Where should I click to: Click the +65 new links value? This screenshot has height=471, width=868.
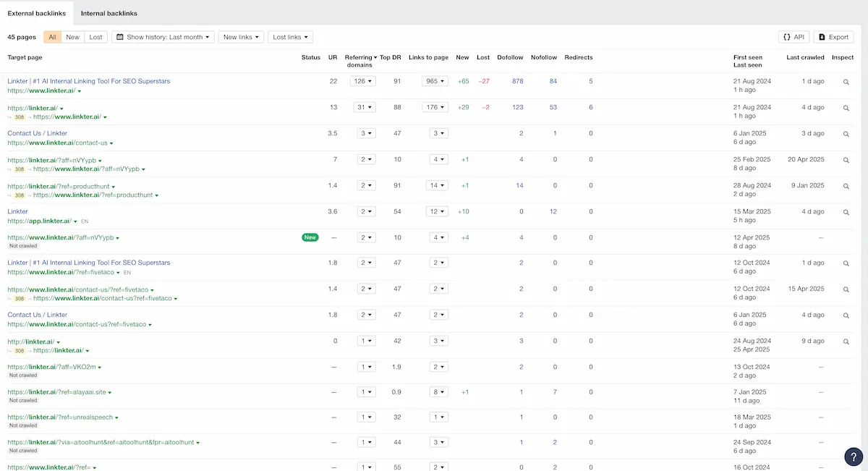(463, 82)
